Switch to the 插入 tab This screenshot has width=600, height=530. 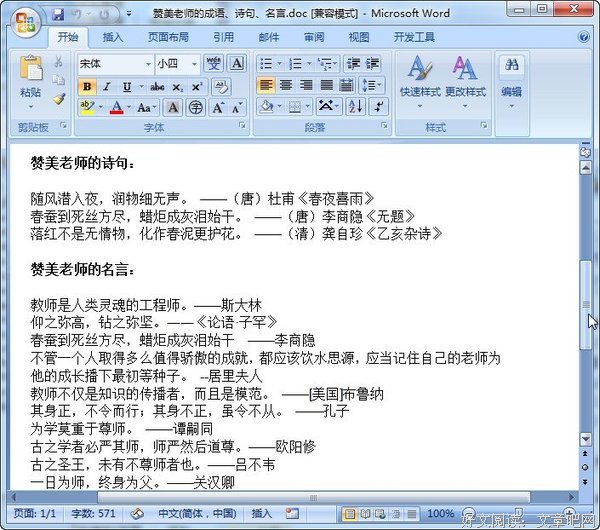114,37
